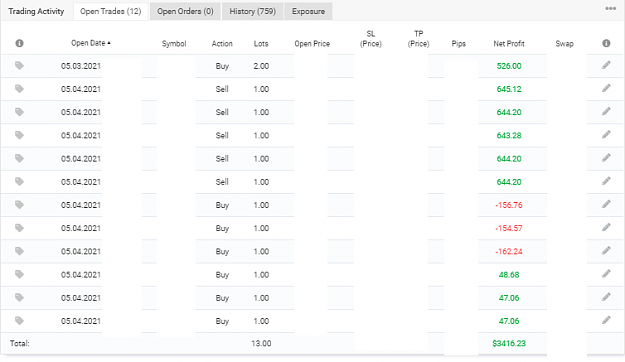Click the edit pencil for the -156.76 trade
The height and width of the screenshot is (362, 625).
pyautogui.click(x=606, y=204)
